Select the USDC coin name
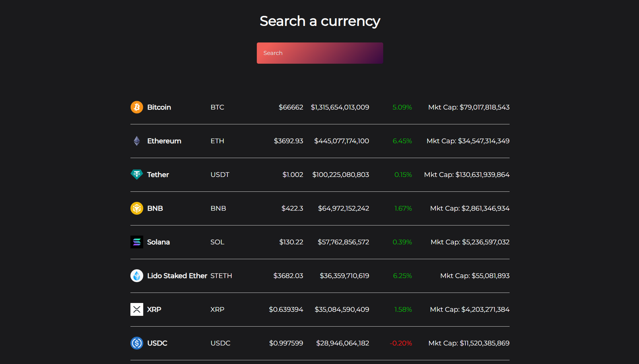Screen dimensions: 639x364 (x=157, y=343)
